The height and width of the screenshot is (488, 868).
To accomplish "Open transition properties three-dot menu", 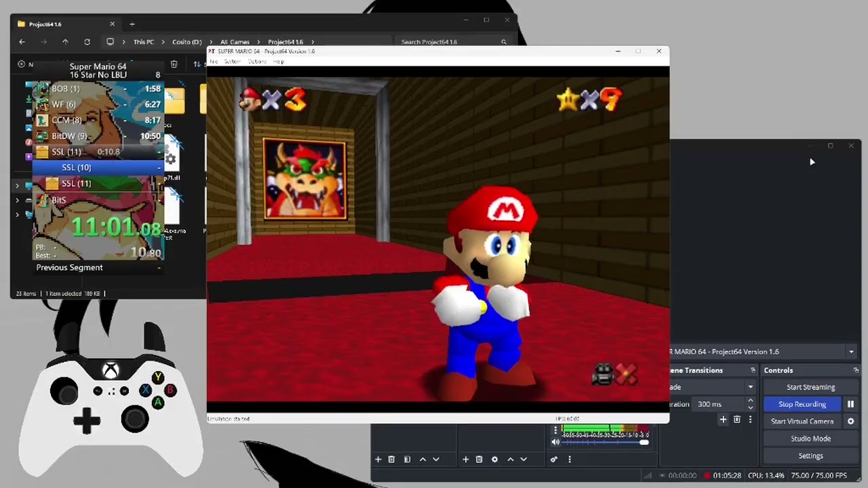I will point(750,420).
